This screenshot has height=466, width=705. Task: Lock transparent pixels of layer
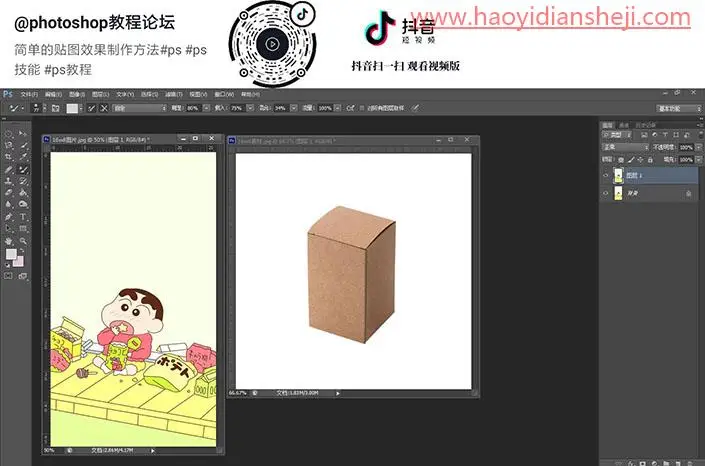pos(621,160)
